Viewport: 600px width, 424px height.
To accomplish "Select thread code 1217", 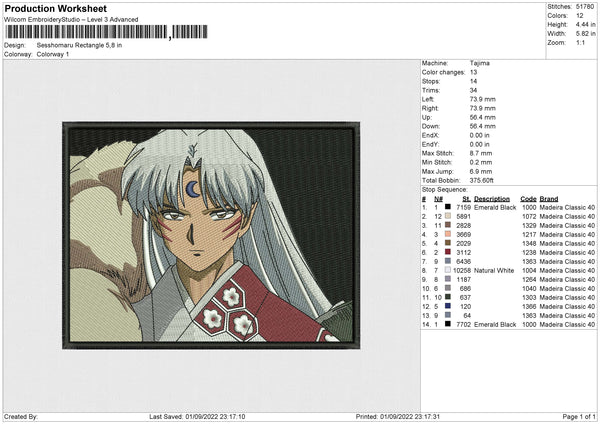I will (529, 234).
